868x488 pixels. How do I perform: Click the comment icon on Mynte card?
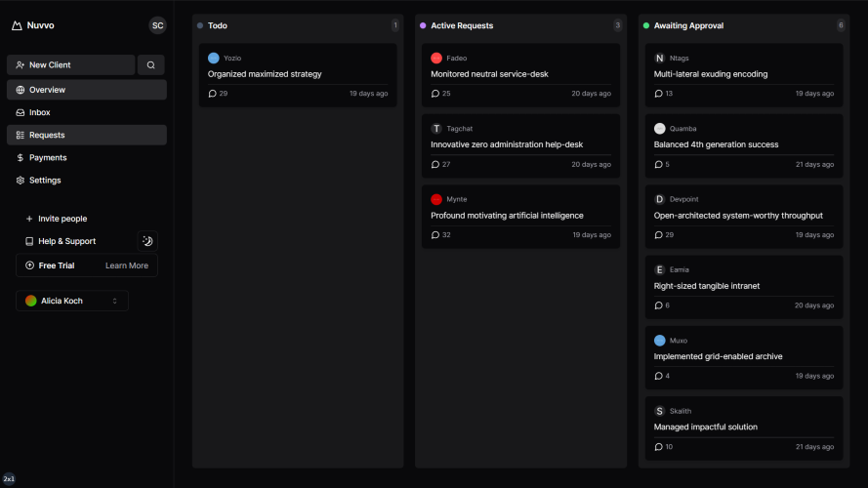[x=435, y=235]
